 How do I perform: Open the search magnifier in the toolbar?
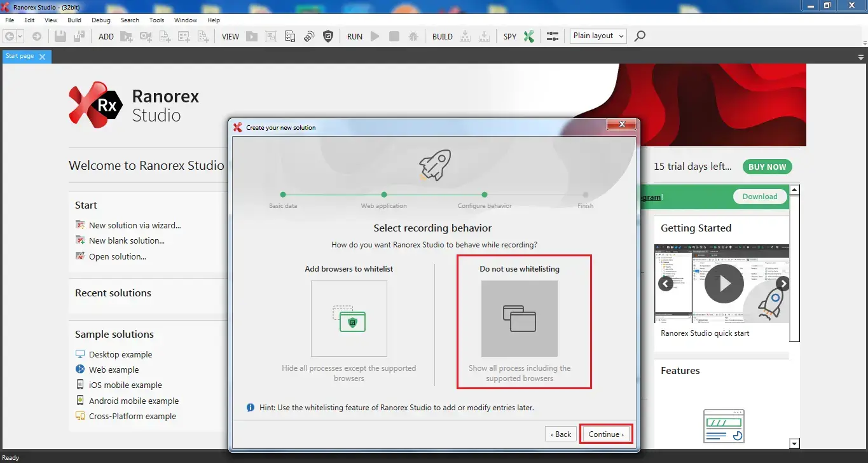640,36
